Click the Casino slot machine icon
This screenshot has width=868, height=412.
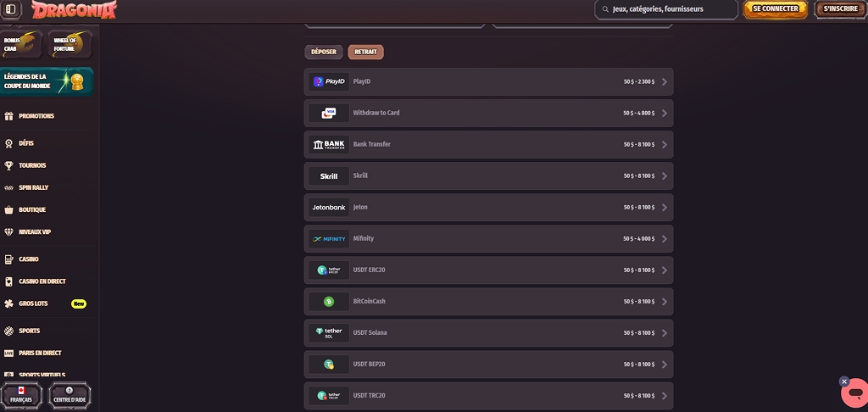[x=8, y=259]
